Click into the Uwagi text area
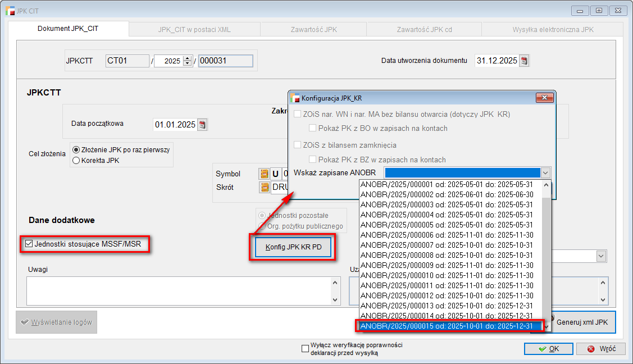 pos(180,290)
